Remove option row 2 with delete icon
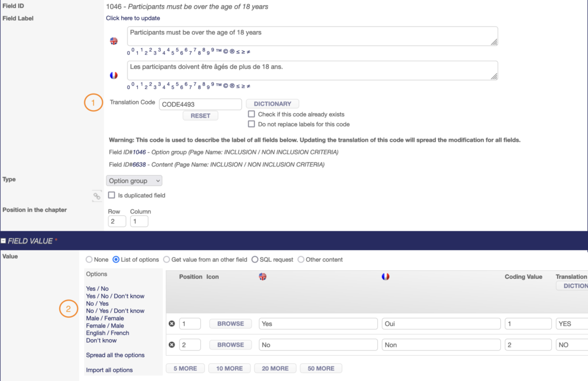 [171, 345]
